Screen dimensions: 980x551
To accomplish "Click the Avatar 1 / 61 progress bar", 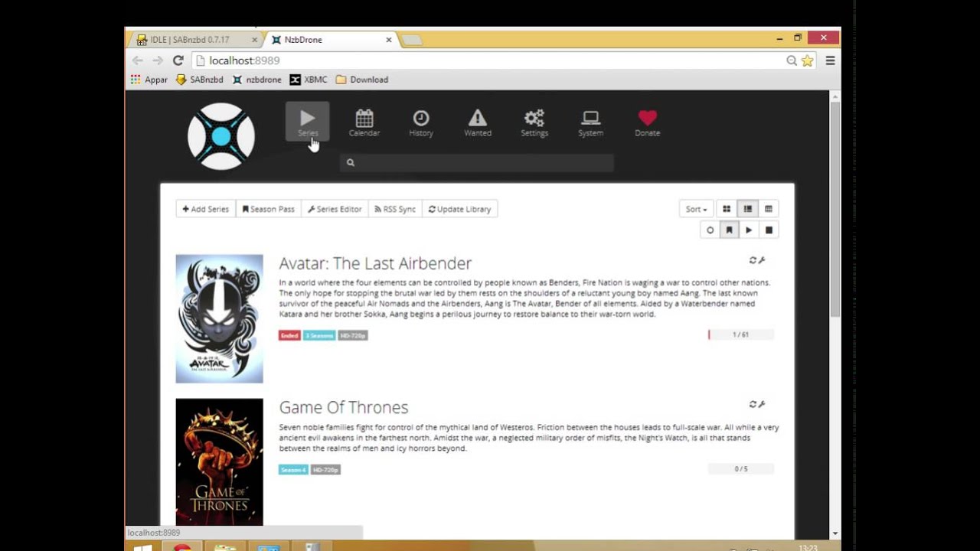I will [x=740, y=334].
